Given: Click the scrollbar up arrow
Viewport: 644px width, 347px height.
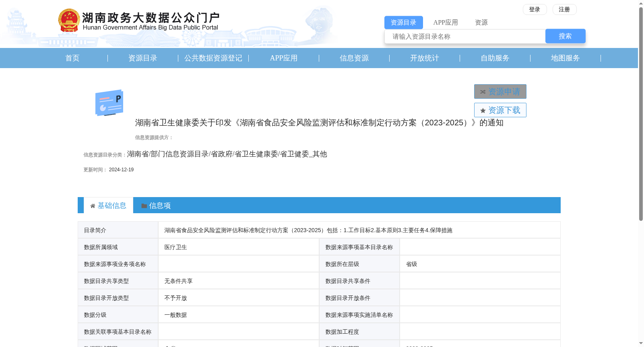Looking at the screenshot, I should [x=641, y=3].
